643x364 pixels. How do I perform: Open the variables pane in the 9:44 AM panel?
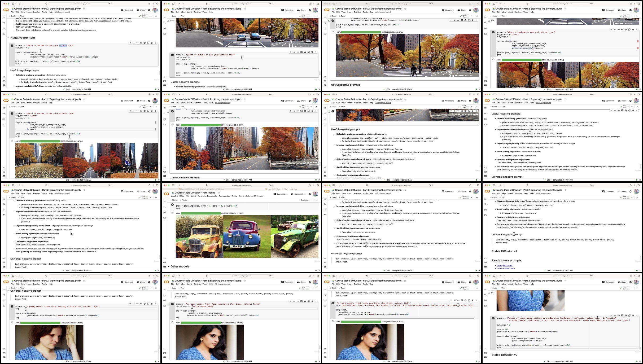(x=4, y=28)
